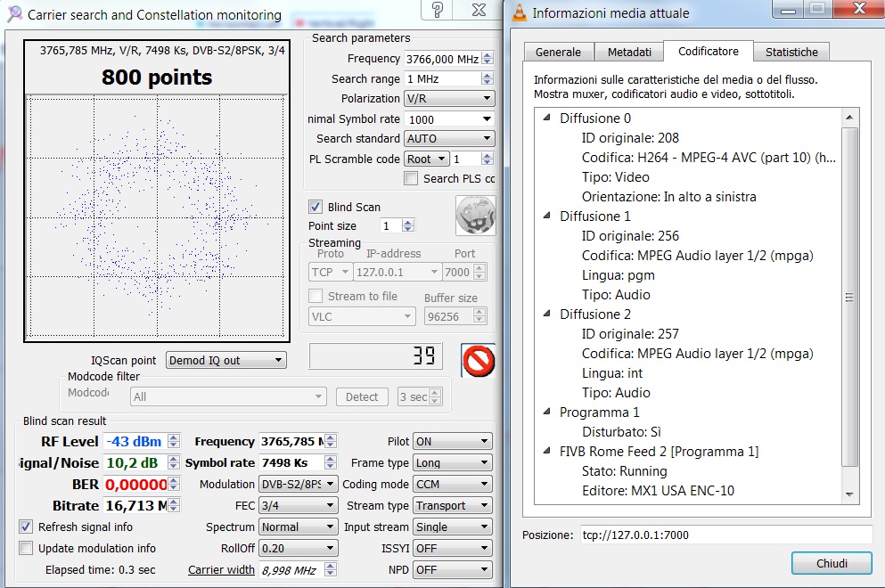Screen dimensions: 885x588
Task: Open the Input stream Single dropdown
Action: tap(453, 527)
